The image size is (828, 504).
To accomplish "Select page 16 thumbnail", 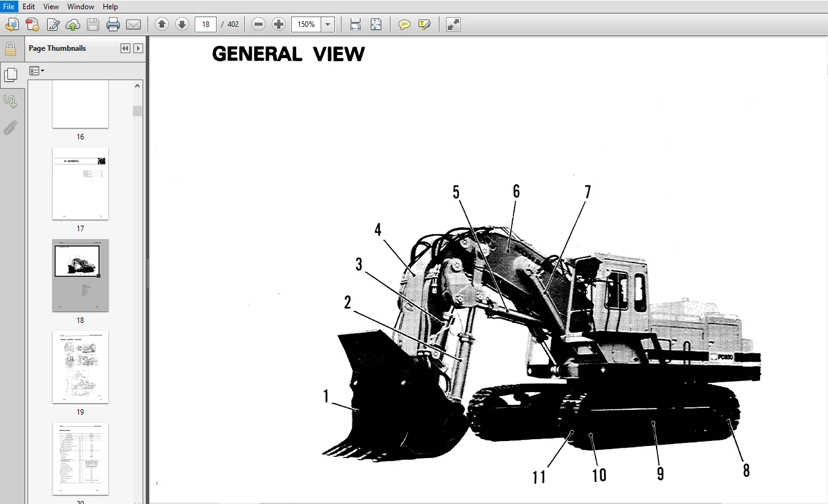I will click(80, 104).
